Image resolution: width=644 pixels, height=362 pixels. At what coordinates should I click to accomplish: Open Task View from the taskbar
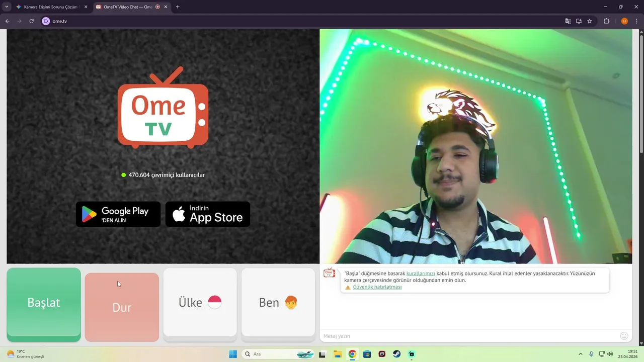322,354
